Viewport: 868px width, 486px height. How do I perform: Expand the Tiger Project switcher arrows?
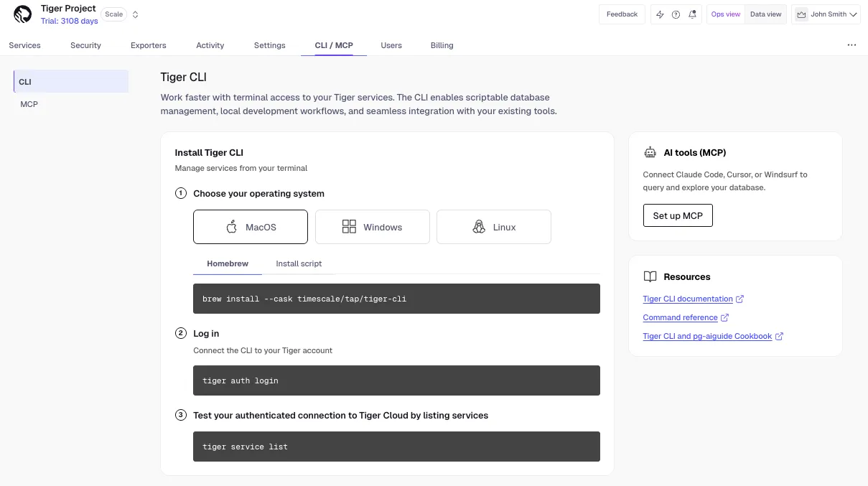pos(136,14)
